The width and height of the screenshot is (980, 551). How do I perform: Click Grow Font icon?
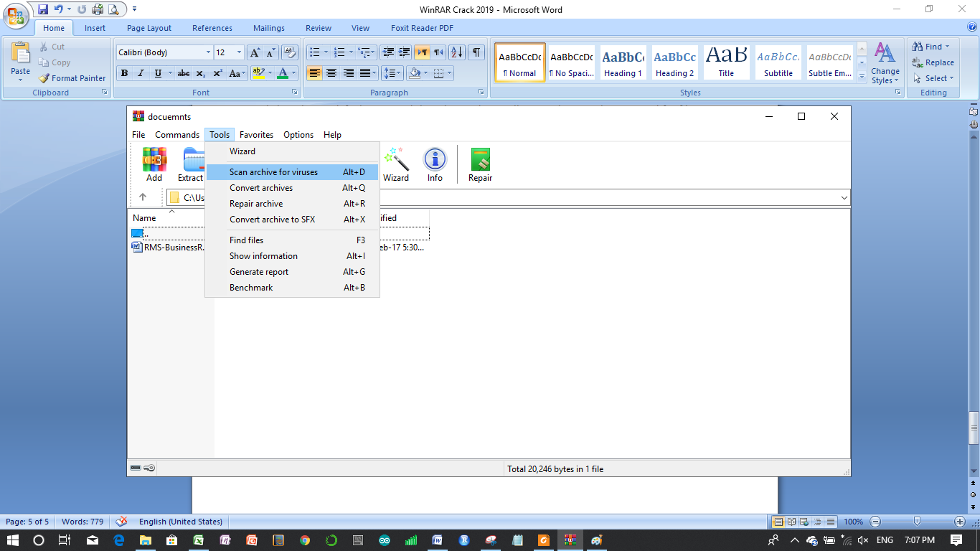pos(255,52)
